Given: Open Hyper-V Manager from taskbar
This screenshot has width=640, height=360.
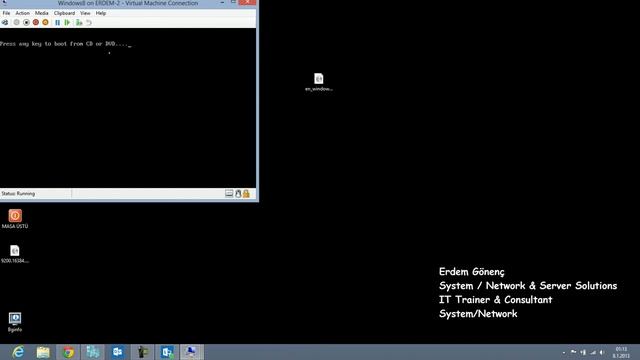Looking at the screenshot, I should coord(93,352).
